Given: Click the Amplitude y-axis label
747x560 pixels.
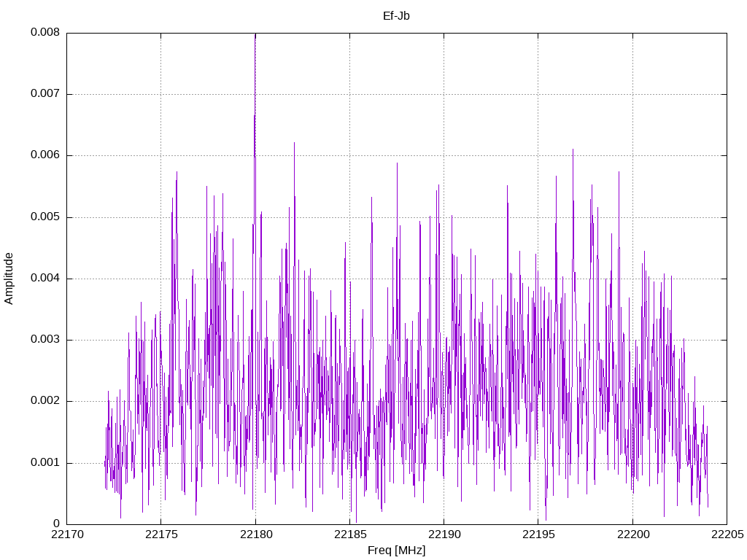Looking at the screenshot, I should pyautogui.click(x=9, y=279).
